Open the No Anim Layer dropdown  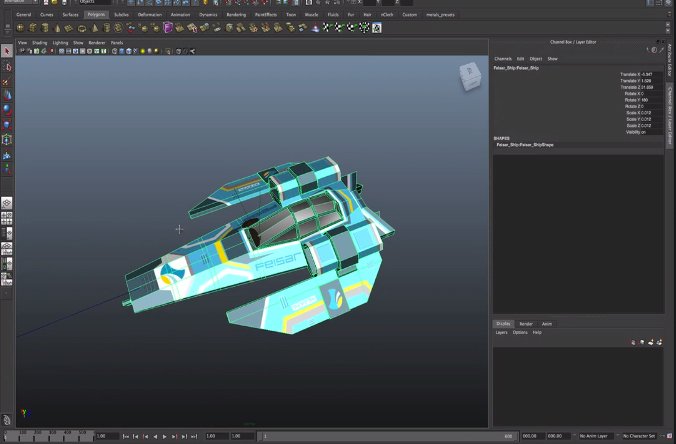596,436
